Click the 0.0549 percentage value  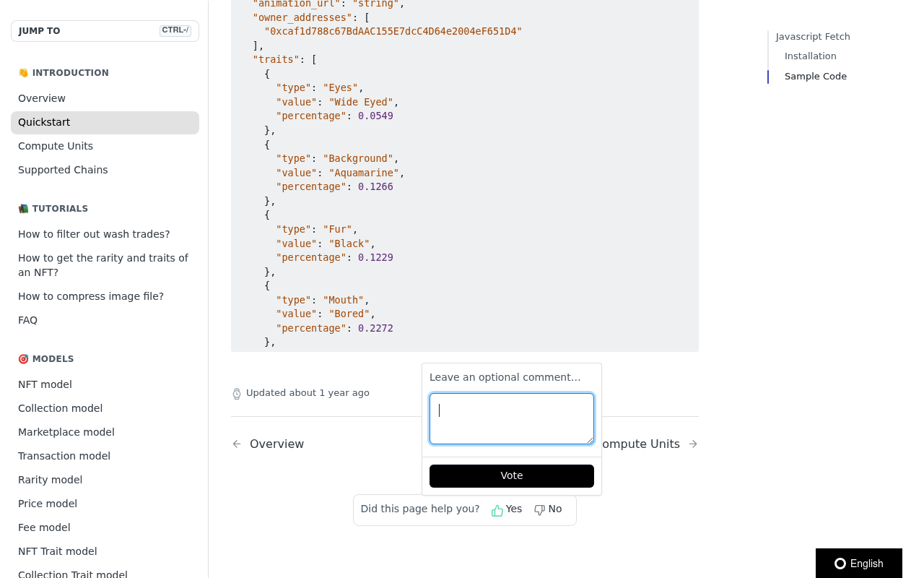(x=375, y=116)
